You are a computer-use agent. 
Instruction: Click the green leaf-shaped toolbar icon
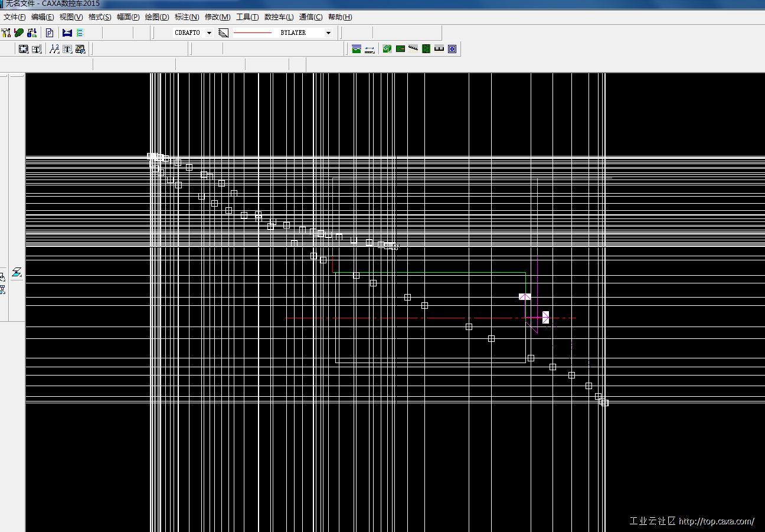click(x=19, y=33)
